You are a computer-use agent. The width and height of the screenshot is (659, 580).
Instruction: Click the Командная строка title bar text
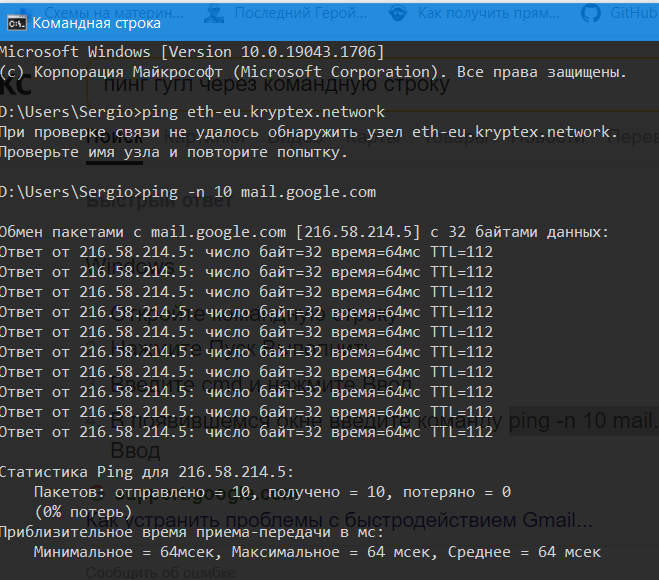[x=97, y=24]
